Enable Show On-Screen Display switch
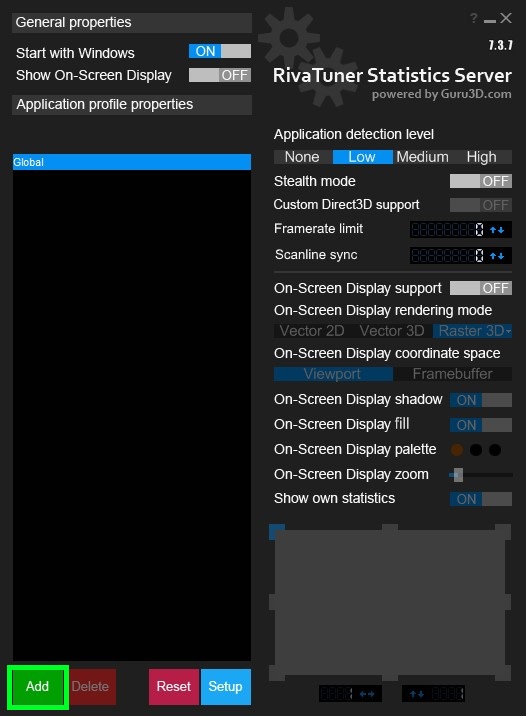 220,75
